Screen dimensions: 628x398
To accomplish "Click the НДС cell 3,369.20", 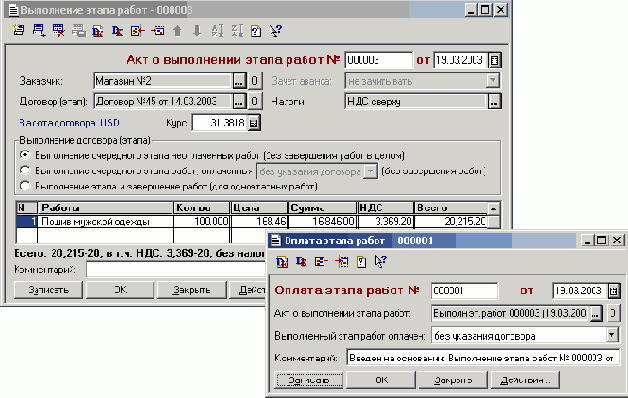I will click(x=385, y=221).
